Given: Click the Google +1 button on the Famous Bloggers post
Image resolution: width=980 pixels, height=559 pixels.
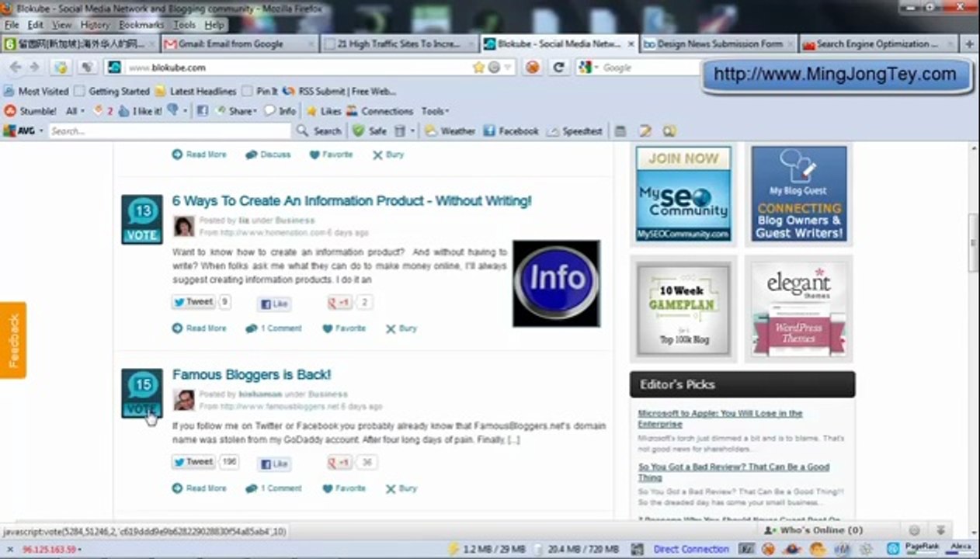Looking at the screenshot, I should click(x=339, y=463).
